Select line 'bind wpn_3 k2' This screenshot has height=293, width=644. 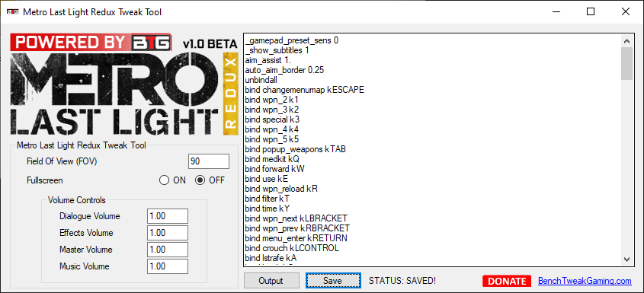pos(272,110)
